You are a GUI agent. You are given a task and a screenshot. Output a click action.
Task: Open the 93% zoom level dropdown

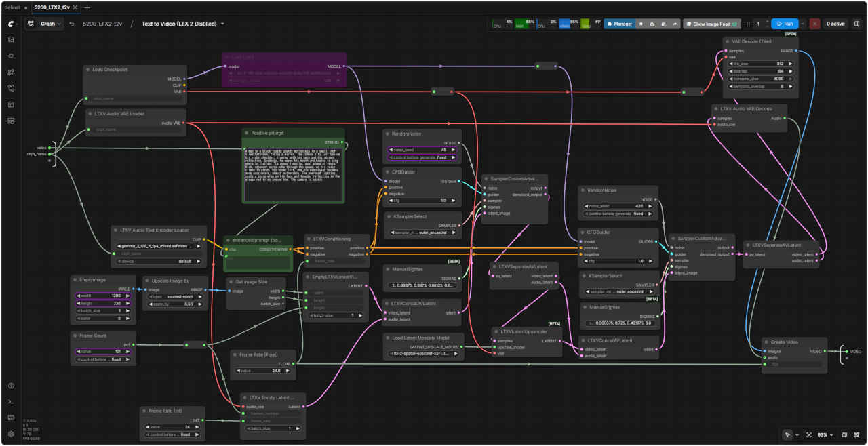click(x=825, y=434)
